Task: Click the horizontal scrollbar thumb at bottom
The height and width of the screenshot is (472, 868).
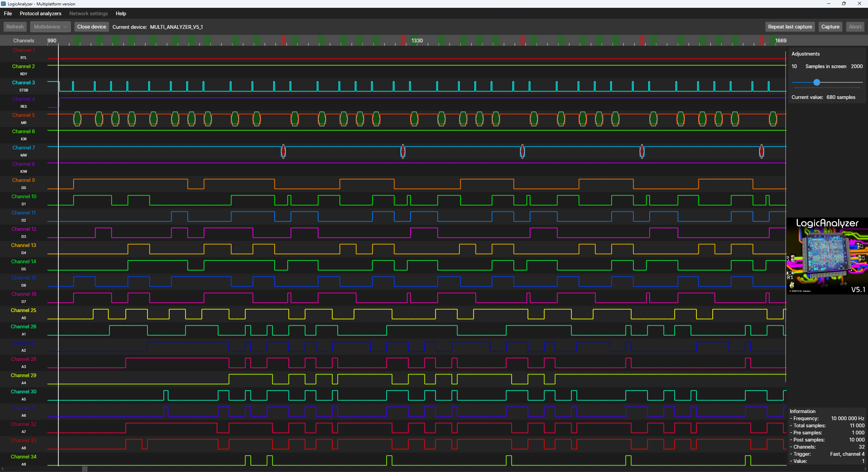Action: [x=85, y=469]
